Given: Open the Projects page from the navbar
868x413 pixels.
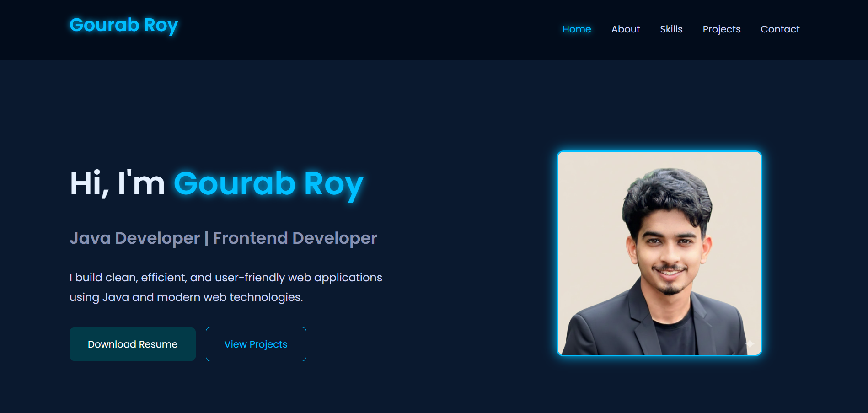Looking at the screenshot, I should click(x=721, y=29).
